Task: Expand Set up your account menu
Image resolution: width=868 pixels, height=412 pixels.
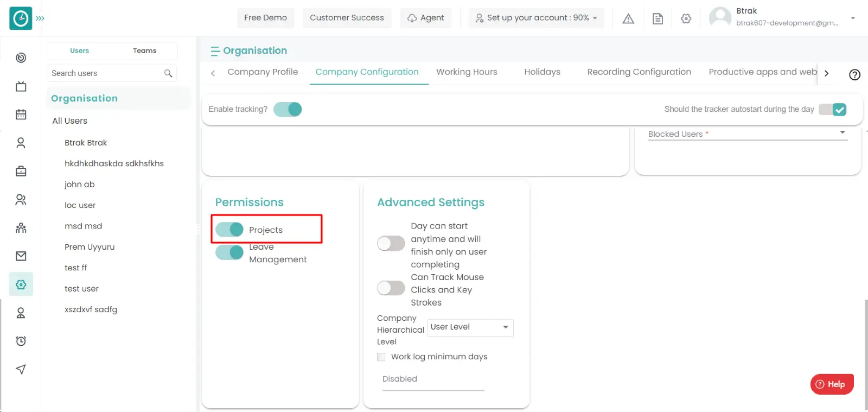Action: click(x=536, y=18)
